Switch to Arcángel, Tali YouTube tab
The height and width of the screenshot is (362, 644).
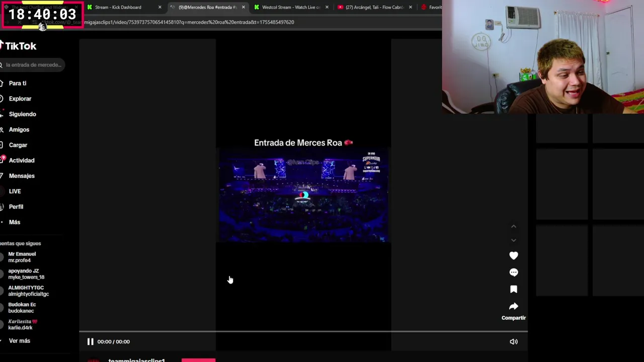coord(374,7)
